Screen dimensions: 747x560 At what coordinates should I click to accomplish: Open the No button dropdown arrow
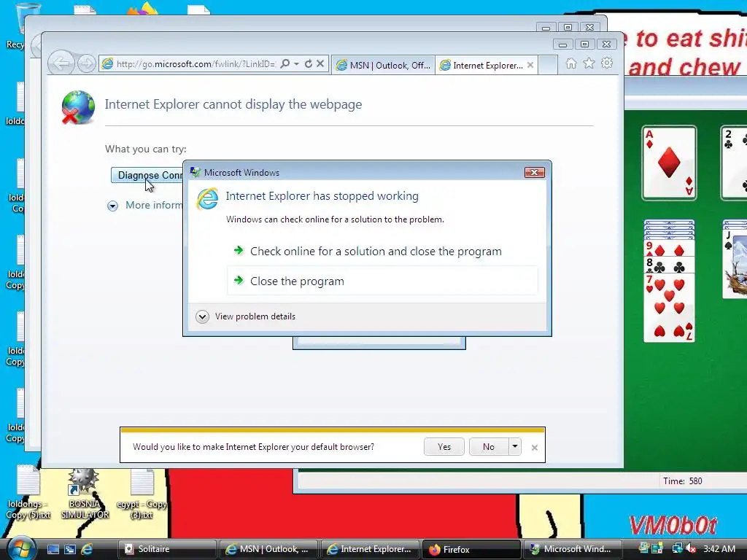[514, 447]
